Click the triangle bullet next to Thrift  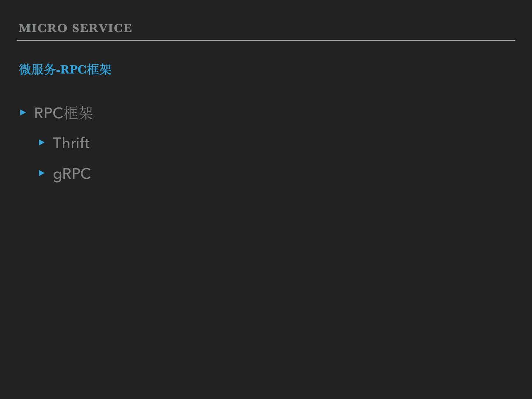(41, 142)
